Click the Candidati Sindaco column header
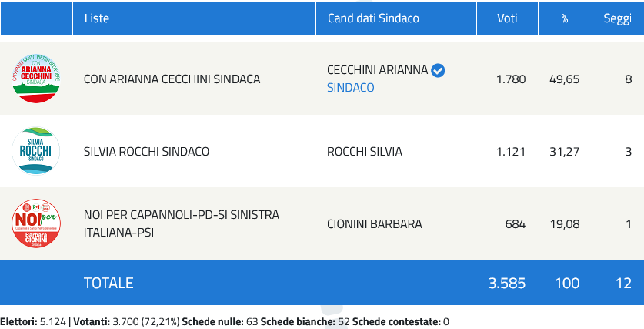This screenshot has height=329, width=644. [373, 18]
